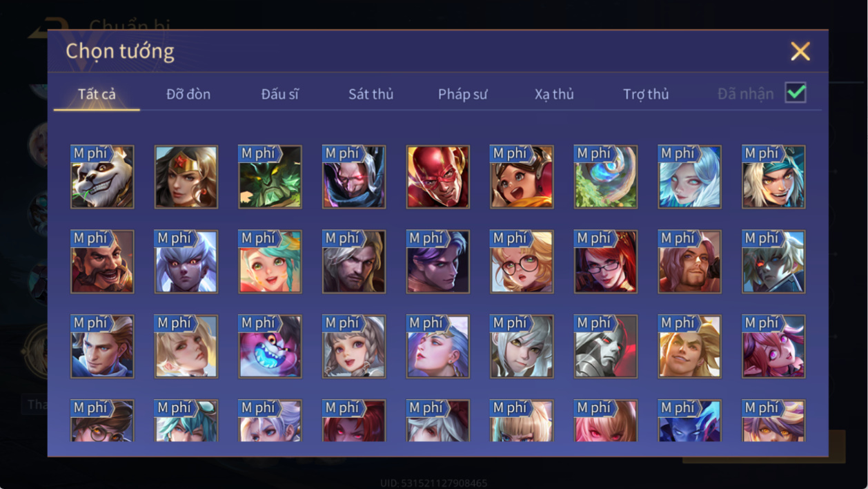Toggle the Đã nhận checkbox
The width and height of the screenshot is (868, 489).
[x=796, y=93]
